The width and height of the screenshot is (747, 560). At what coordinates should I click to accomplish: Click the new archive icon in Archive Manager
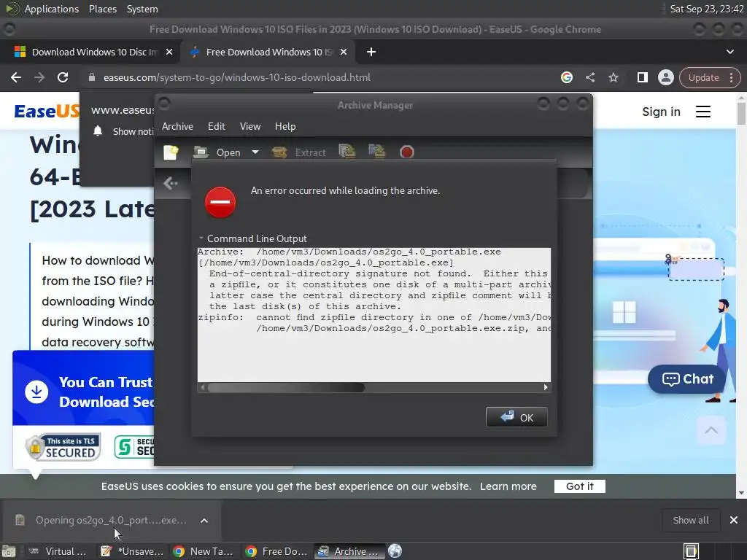[x=171, y=152]
